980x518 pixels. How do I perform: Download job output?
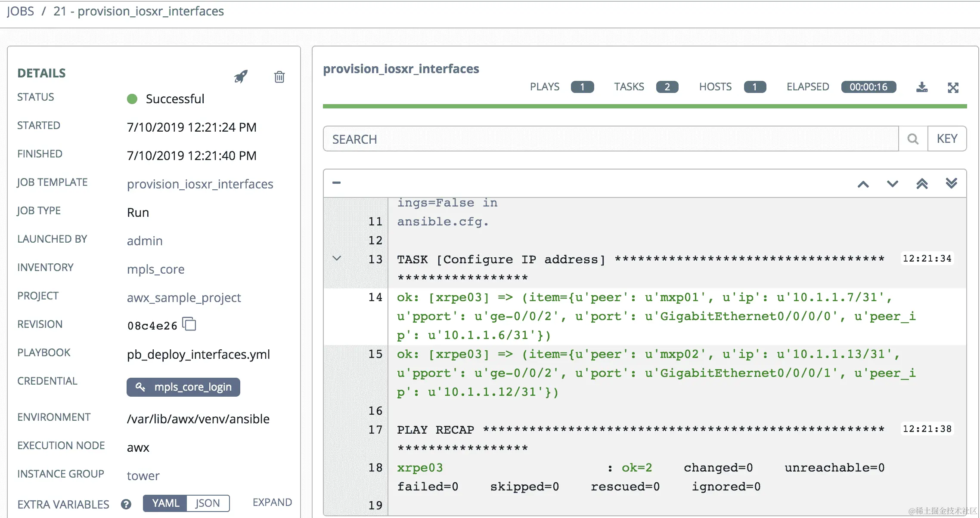click(921, 87)
